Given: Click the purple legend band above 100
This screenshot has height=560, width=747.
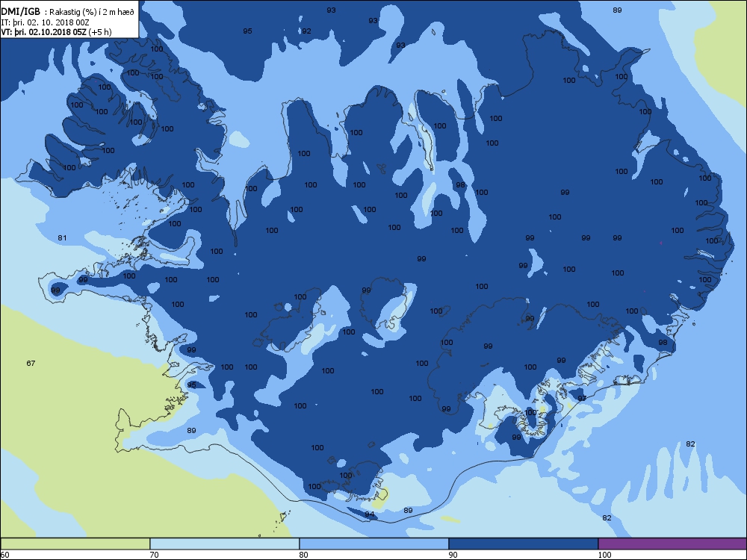Looking at the screenshot, I should (x=672, y=544).
